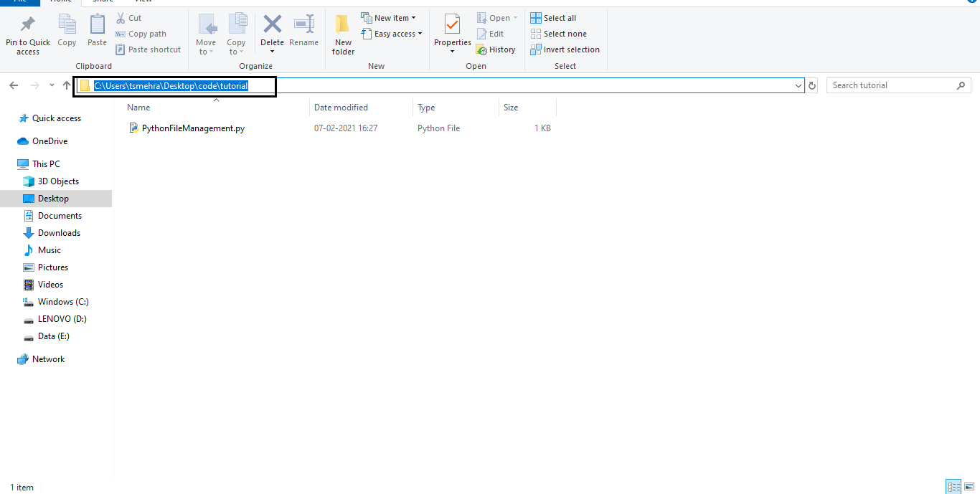Click Invert selection in ribbon
Screen dimensions: 980x494
coord(565,49)
